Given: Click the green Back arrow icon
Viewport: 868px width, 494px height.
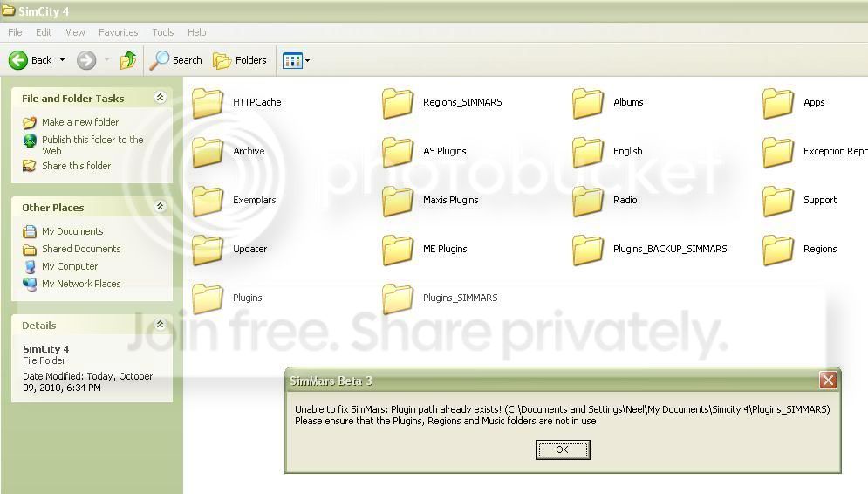Looking at the screenshot, I should pyautogui.click(x=18, y=60).
